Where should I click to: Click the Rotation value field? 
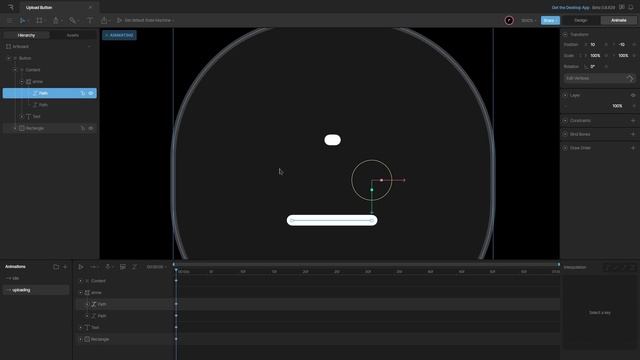[x=595, y=67]
